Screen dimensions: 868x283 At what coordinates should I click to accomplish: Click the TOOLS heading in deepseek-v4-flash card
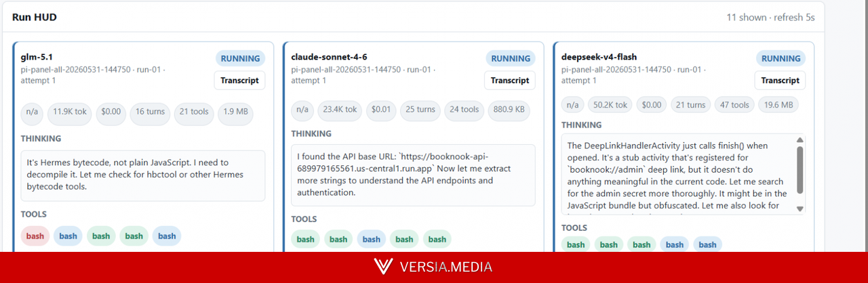[574, 228]
